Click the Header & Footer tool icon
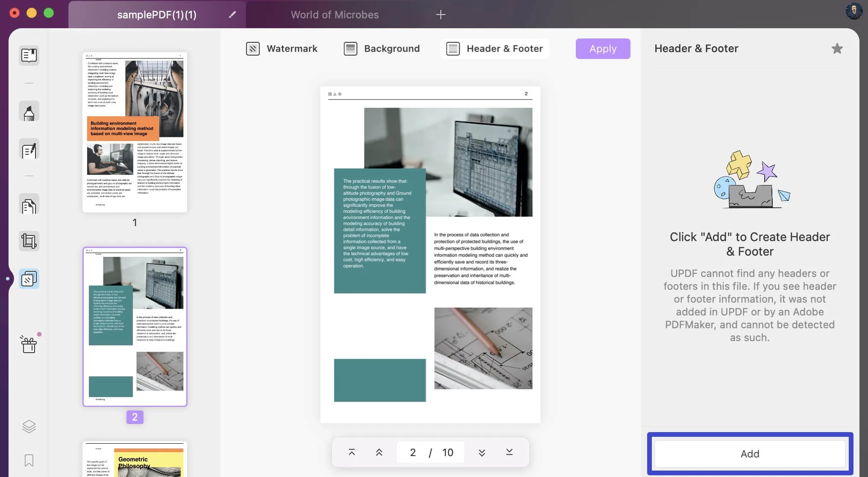Viewport: 868px width, 477px height. point(453,49)
